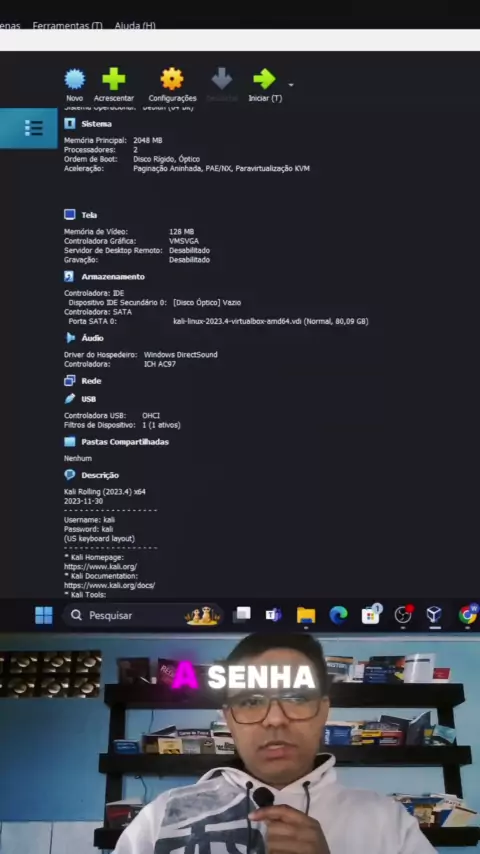Click the USB section icon

(x=70, y=399)
